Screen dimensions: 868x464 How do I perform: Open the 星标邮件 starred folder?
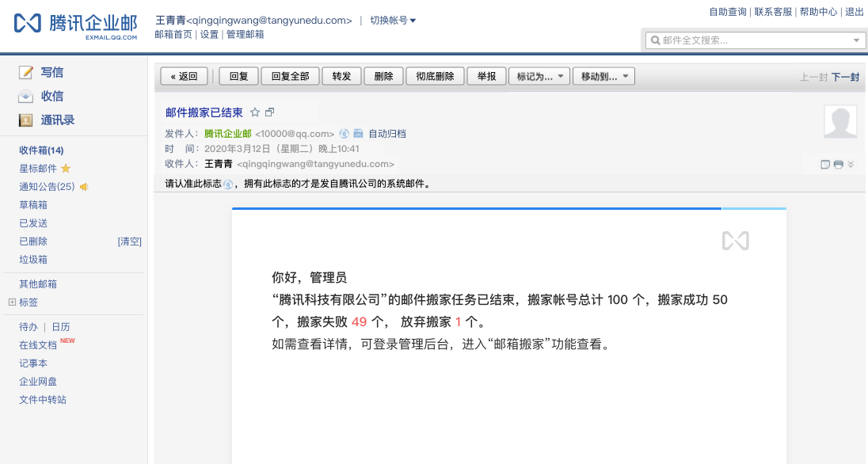coord(38,169)
